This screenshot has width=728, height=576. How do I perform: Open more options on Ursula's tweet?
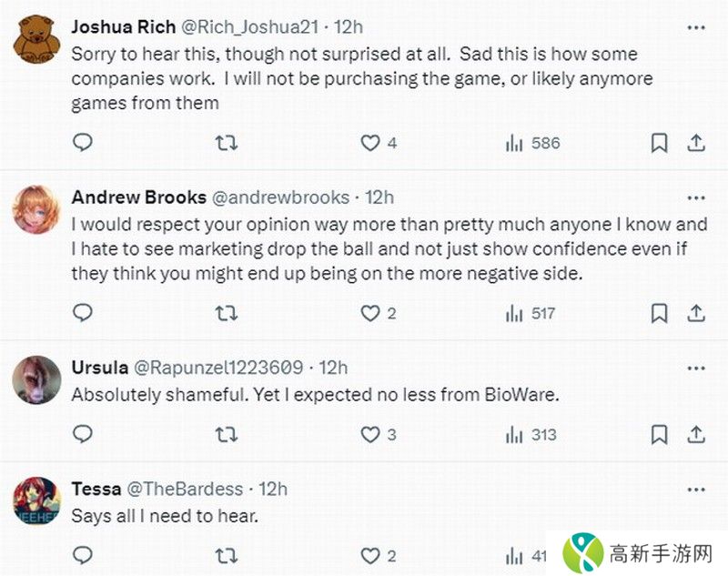[x=695, y=368]
